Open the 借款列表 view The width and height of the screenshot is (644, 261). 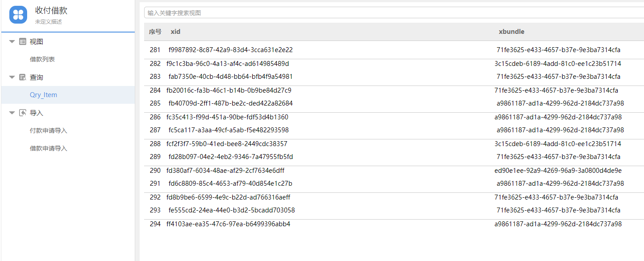[42, 59]
